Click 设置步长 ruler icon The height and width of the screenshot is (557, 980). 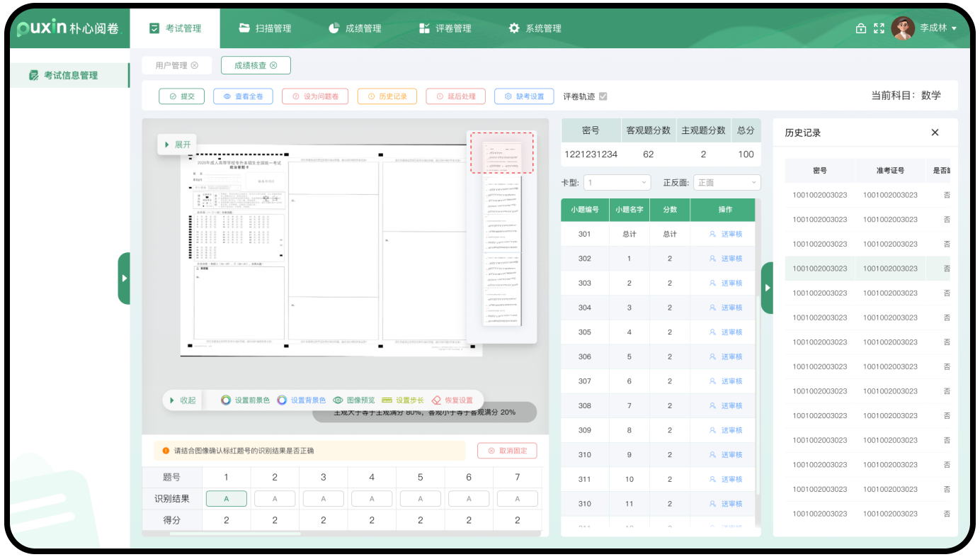(387, 400)
